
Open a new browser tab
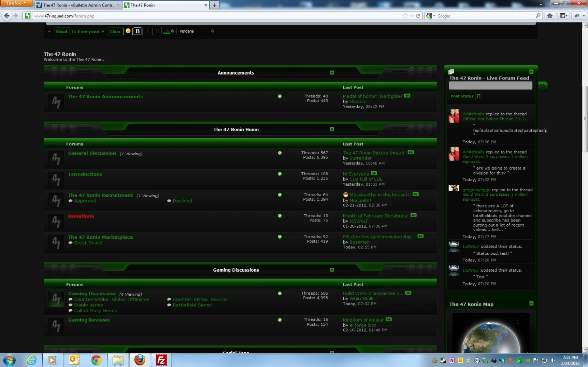(215, 5)
